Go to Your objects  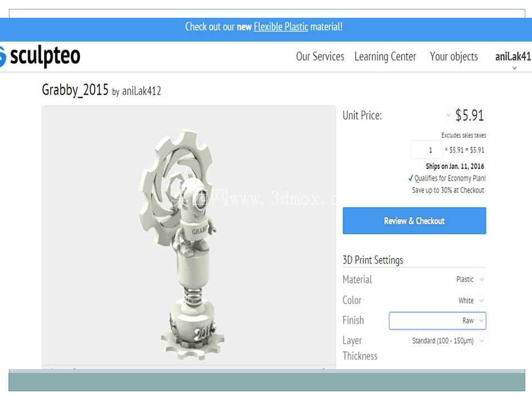pos(454,56)
